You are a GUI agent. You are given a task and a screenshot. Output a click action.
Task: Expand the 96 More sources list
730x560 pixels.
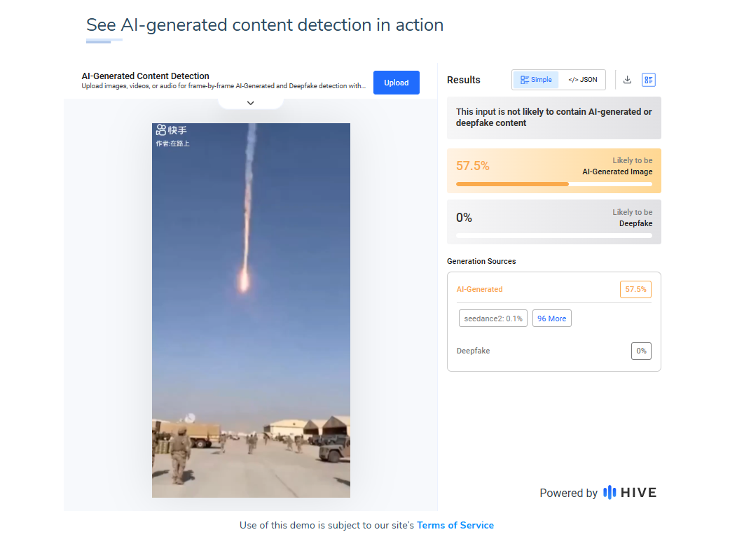point(551,318)
